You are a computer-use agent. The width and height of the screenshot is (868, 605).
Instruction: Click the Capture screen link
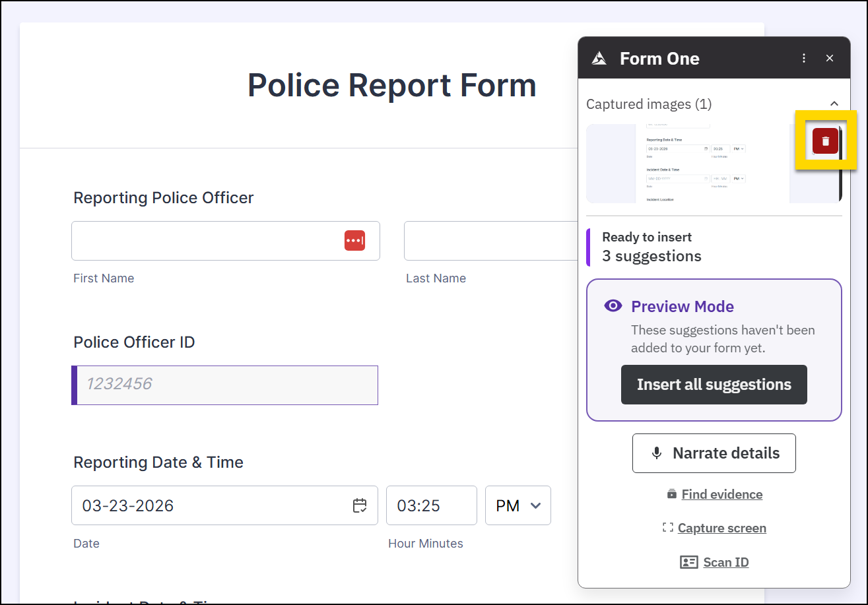(721, 528)
